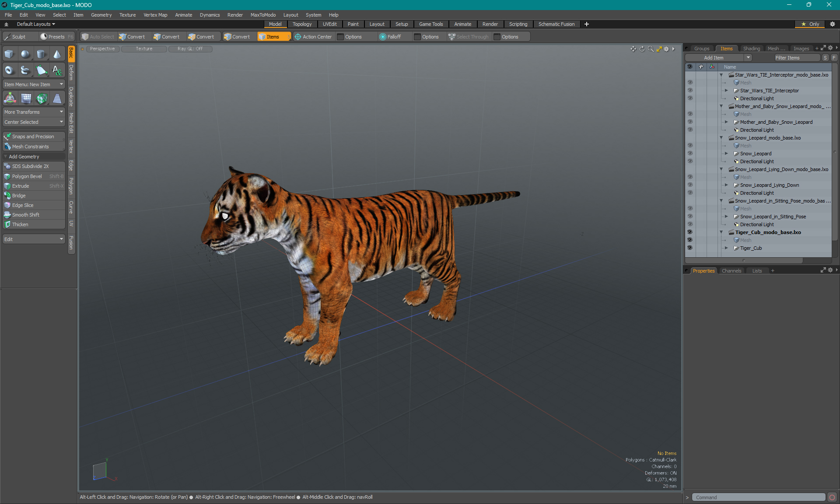Viewport: 840px width, 504px height.
Task: Open the Edit dropdown in tool panel
Action: (34, 239)
